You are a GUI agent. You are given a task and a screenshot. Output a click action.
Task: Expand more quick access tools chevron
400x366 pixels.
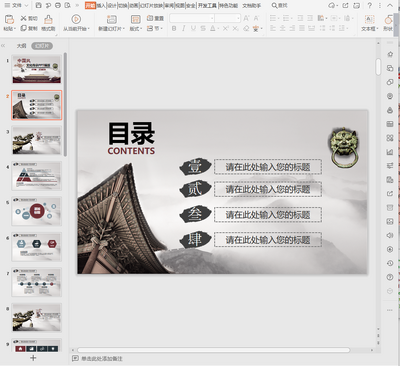pos(77,5)
